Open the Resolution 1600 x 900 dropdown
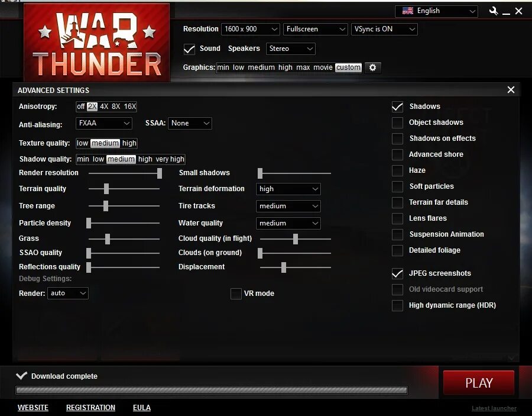The height and width of the screenshot is (416, 532). point(251,29)
